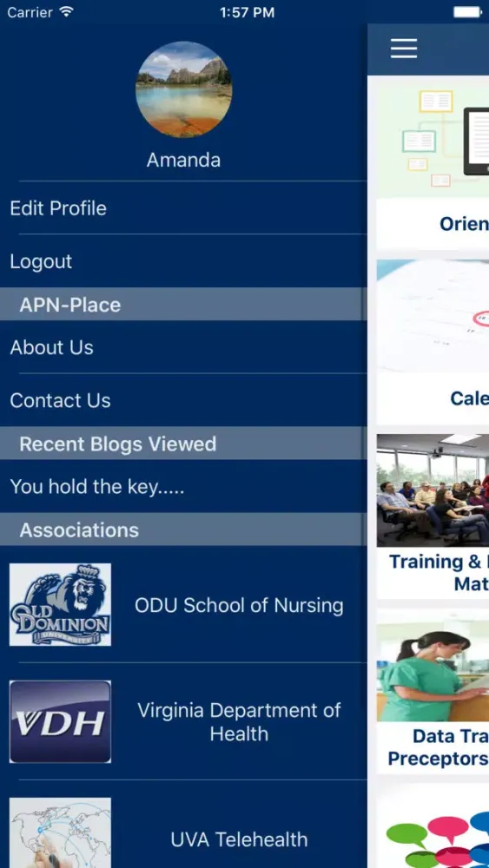Image resolution: width=489 pixels, height=868 pixels.
Task: Tap the 1:57 PM clock
Action: pyautogui.click(x=247, y=12)
